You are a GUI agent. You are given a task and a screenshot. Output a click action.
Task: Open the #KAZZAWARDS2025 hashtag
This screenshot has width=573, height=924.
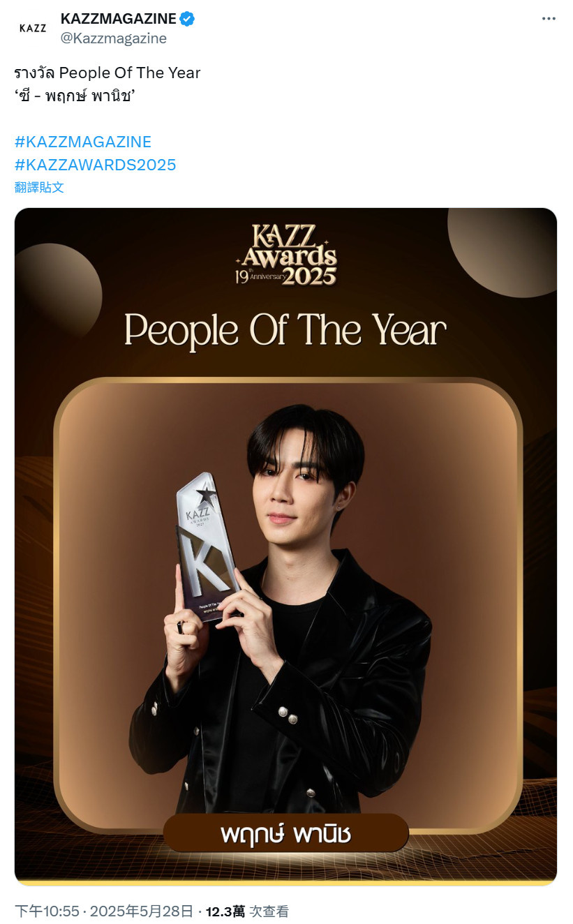pos(96,165)
